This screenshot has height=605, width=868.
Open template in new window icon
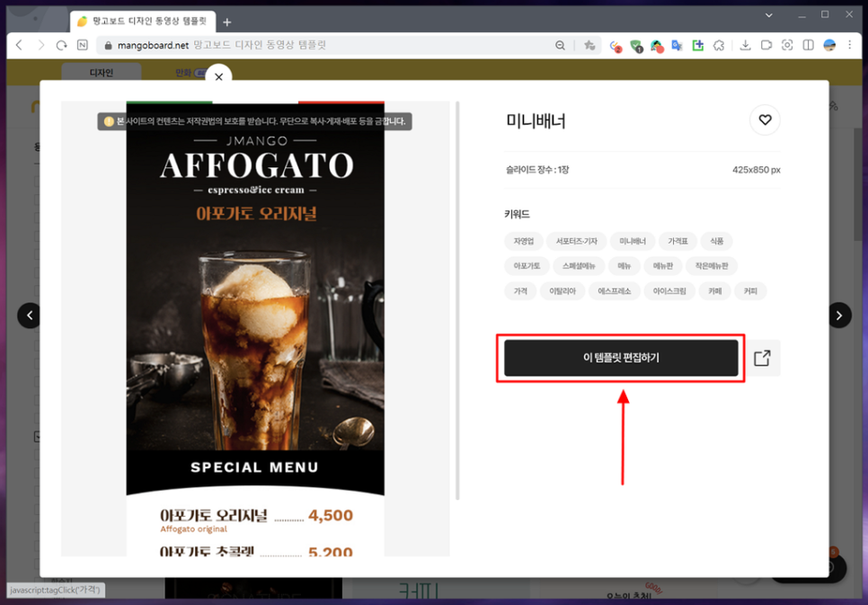pyautogui.click(x=762, y=358)
